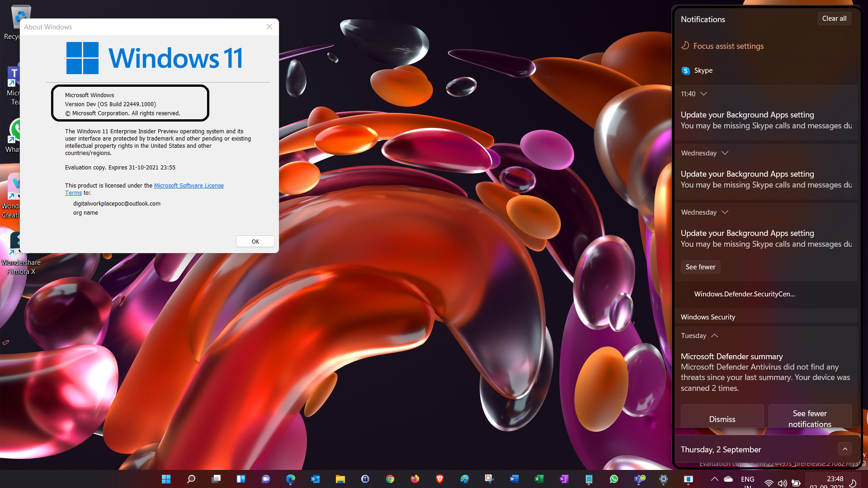Click Skype app icon in notifications
868x488 pixels.
click(685, 70)
